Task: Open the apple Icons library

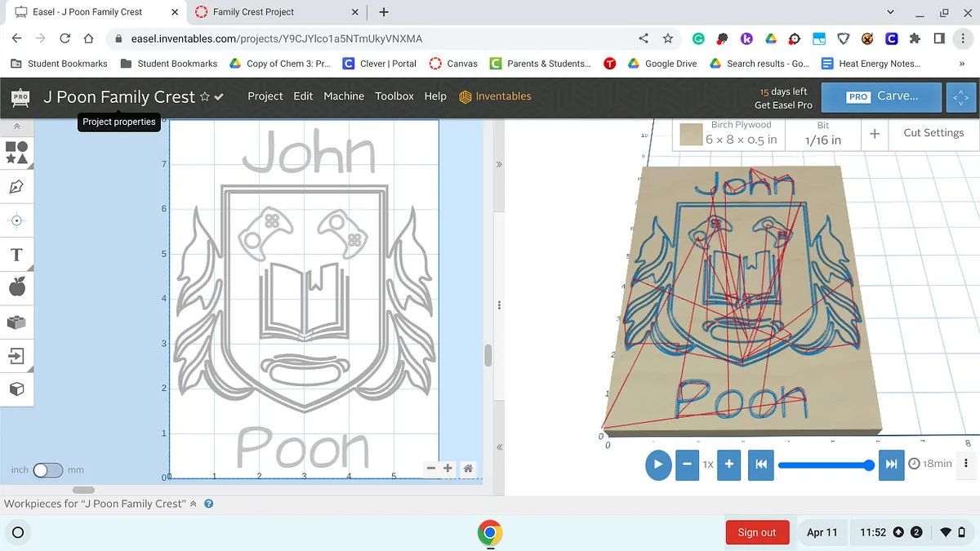Action: click(x=16, y=287)
